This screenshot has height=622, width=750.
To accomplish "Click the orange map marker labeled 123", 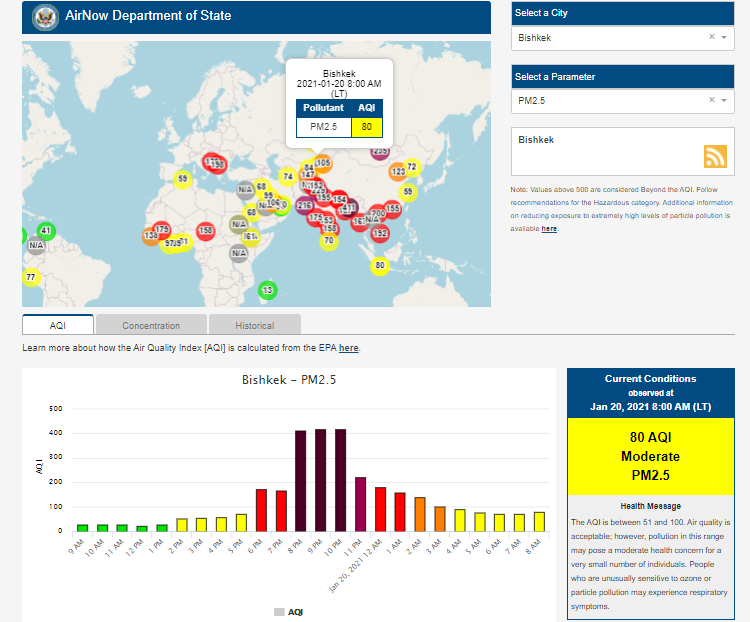I will 397,171.
